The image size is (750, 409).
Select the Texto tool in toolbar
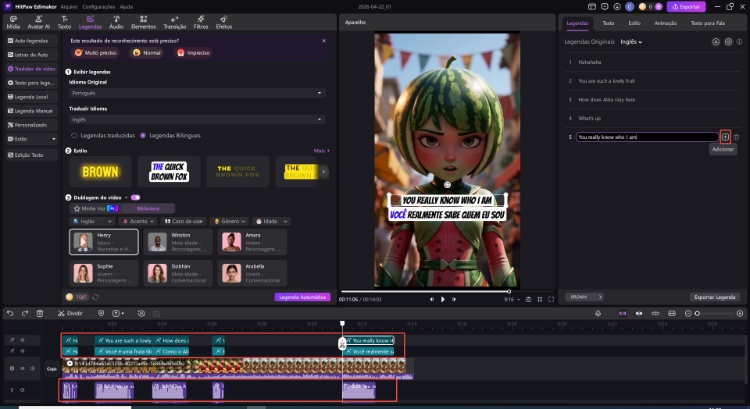click(64, 22)
